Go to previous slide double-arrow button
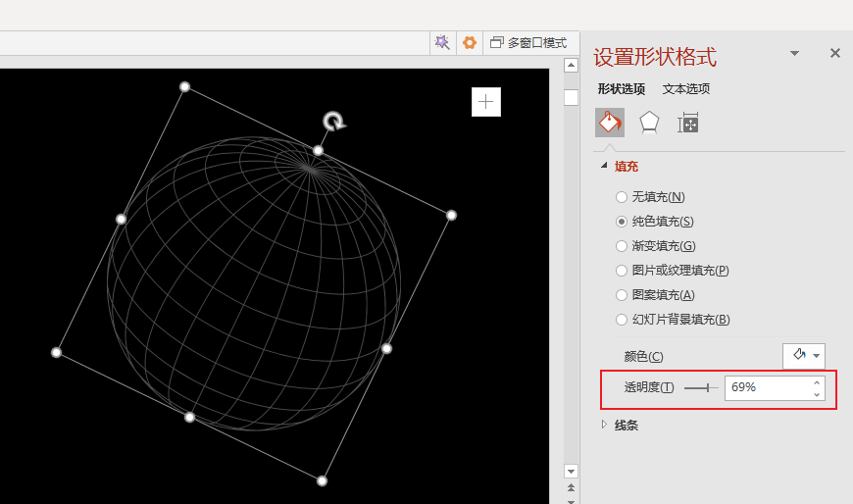This screenshot has width=853, height=504. click(x=571, y=487)
